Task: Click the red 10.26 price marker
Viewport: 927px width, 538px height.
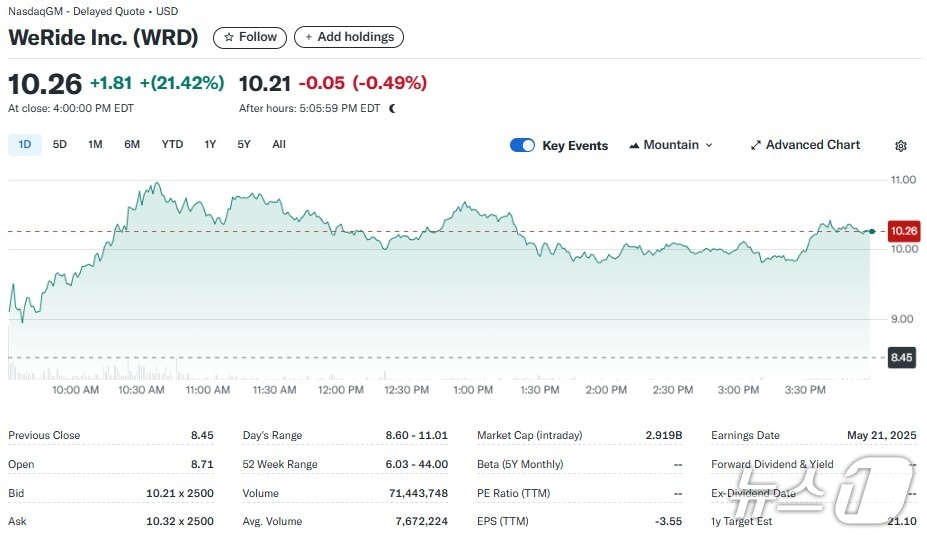Action: [x=903, y=231]
